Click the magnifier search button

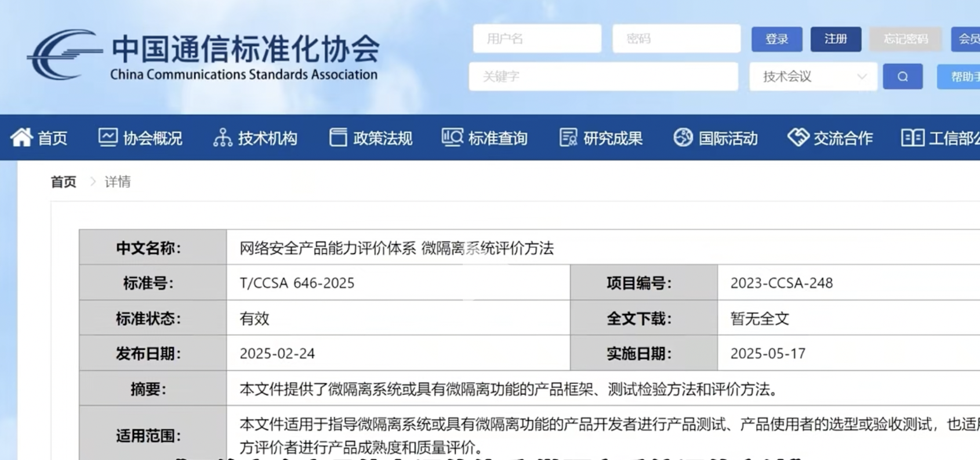point(903,76)
